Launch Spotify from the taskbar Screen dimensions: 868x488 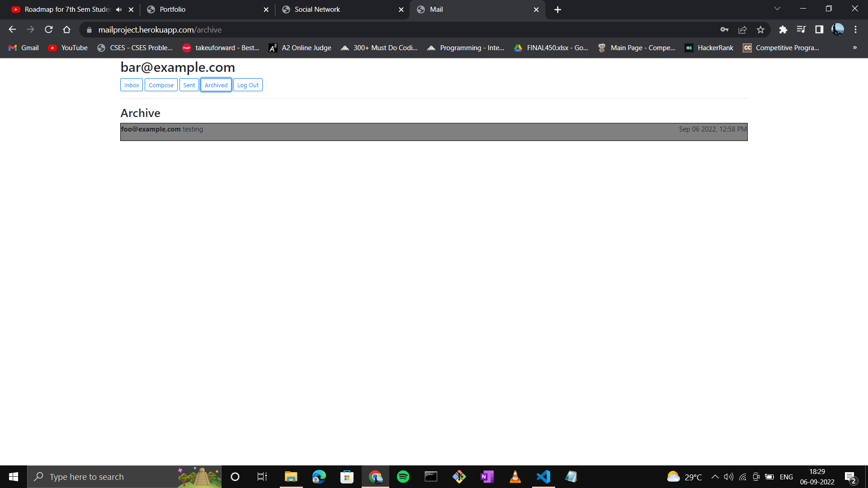point(403,476)
